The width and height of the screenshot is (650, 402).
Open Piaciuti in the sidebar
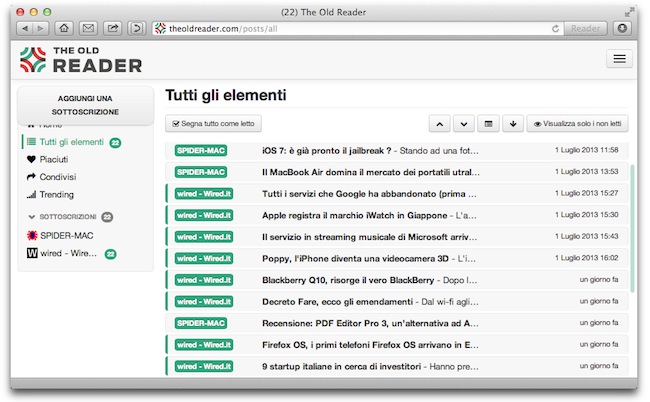pos(54,160)
